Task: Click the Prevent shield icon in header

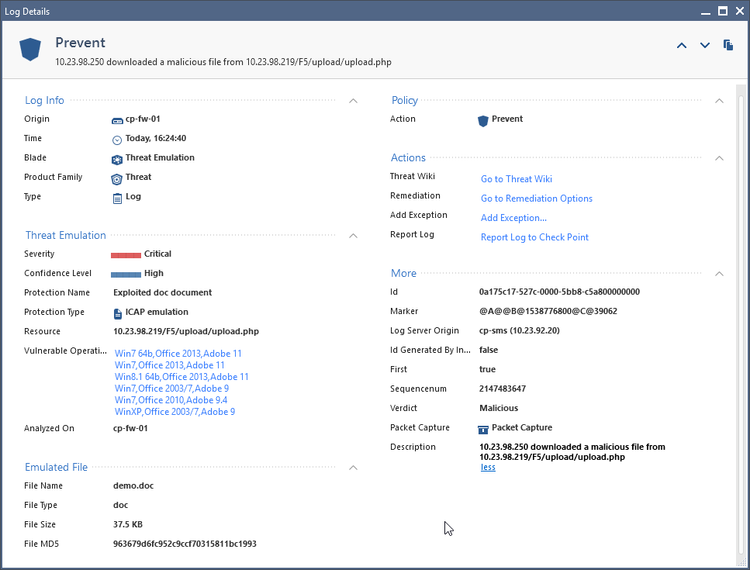Action: [30, 50]
